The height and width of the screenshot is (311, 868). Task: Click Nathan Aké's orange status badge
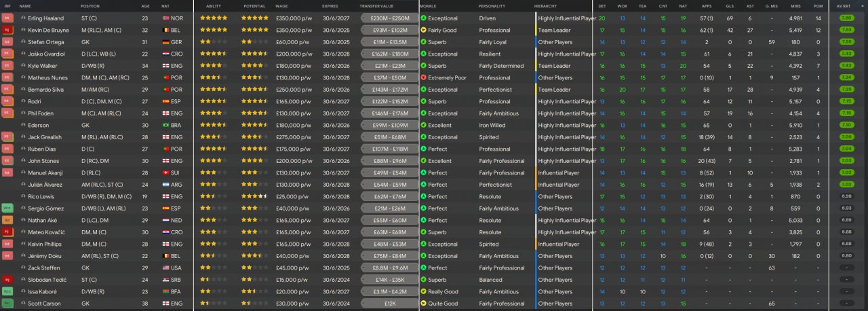pyautogui.click(x=7, y=220)
